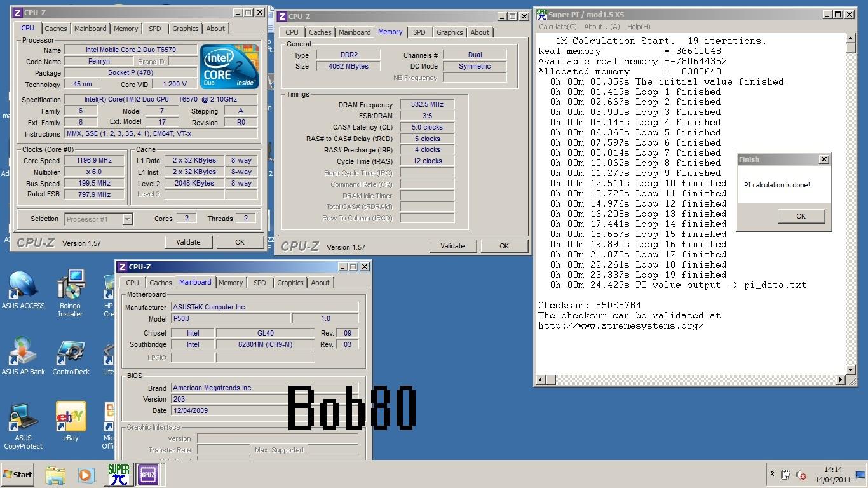Show hidden system tray icons
Screen dimensions: 868x488
click(x=773, y=474)
